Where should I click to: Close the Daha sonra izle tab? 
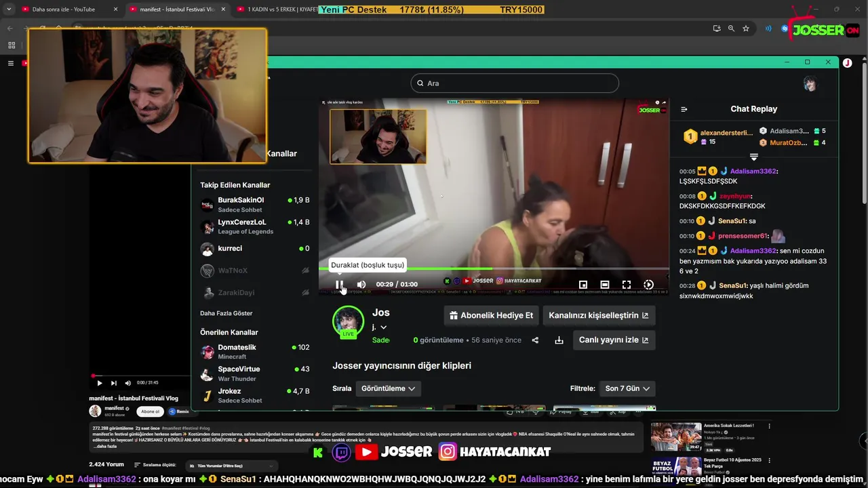coord(115,9)
